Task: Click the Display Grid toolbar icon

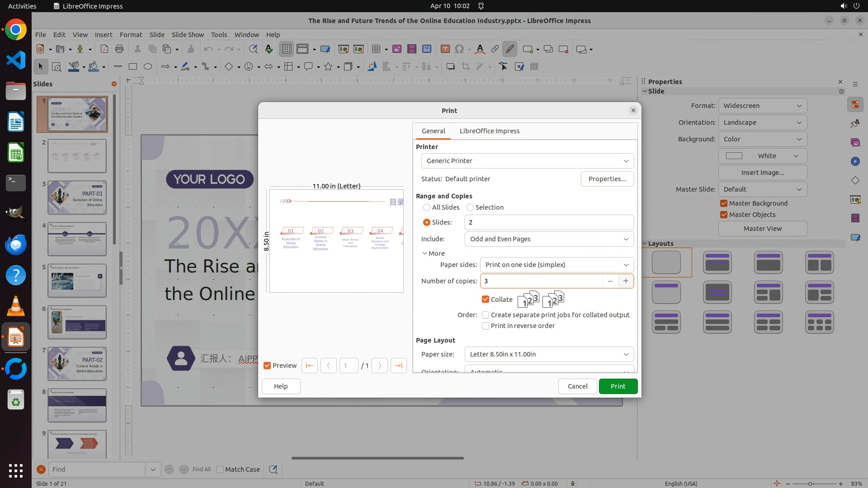Action: (287, 49)
